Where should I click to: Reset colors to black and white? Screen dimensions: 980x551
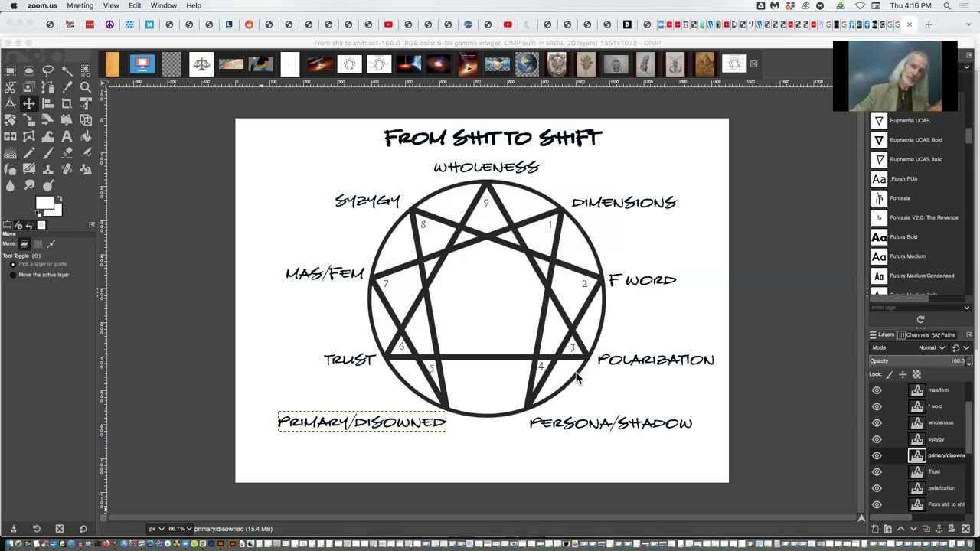pyautogui.click(x=38, y=212)
